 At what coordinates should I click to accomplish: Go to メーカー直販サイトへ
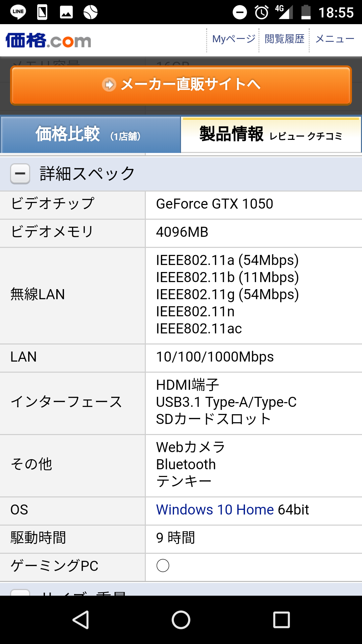[x=181, y=85]
